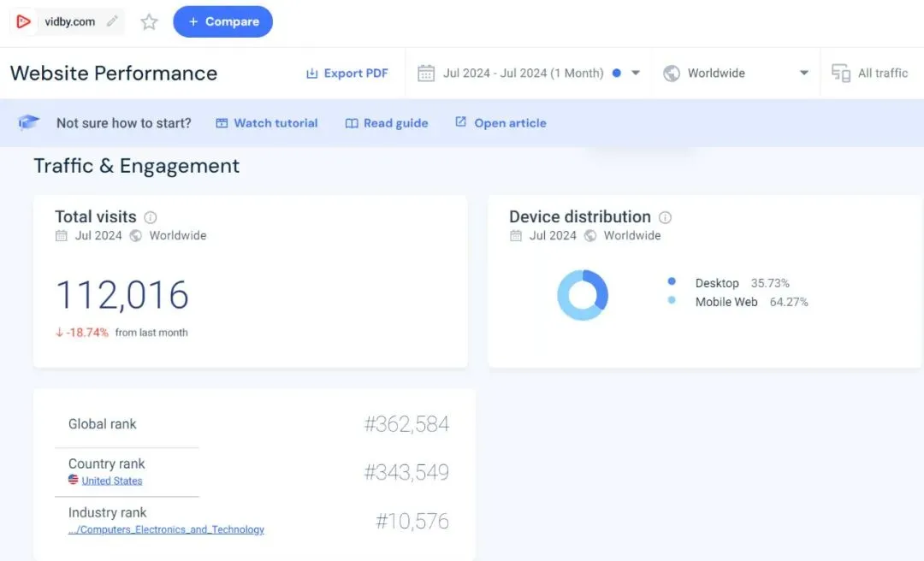The height and width of the screenshot is (561, 924).
Task: Click the globe icon beside Worldwide filter
Action: pos(672,73)
